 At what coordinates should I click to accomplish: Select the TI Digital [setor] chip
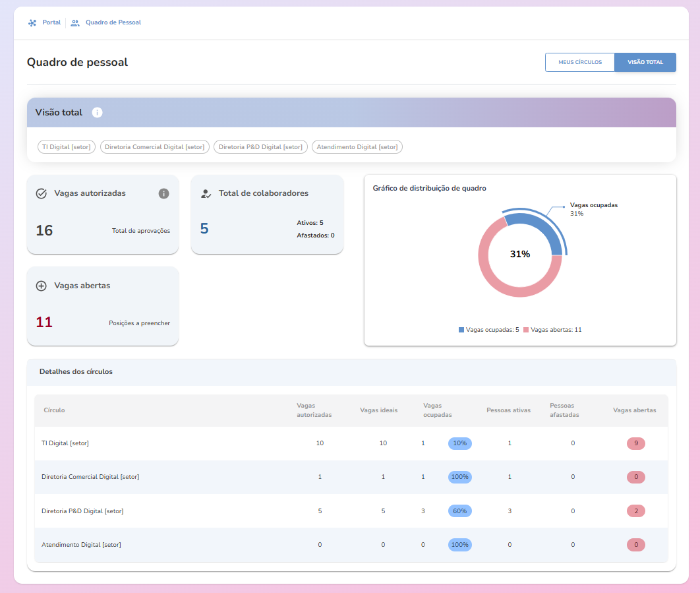[67, 147]
